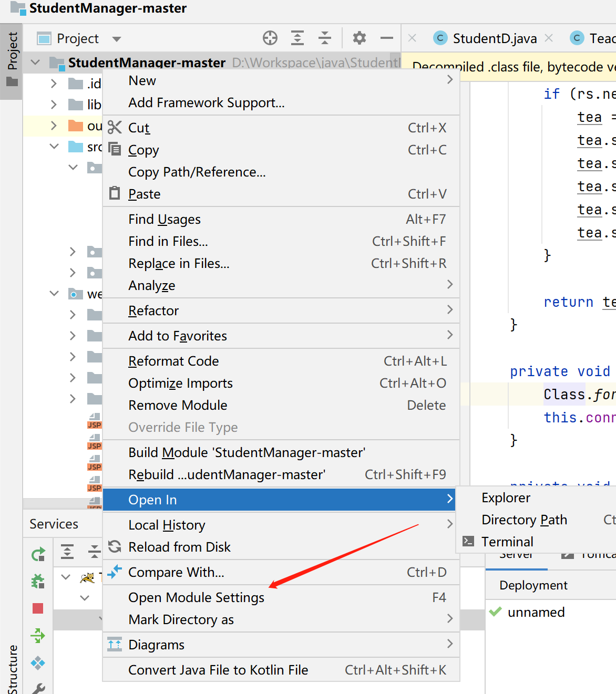This screenshot has height=694, width=616.
Task: Select Reformat Code menu item
Action: [281, 361]
